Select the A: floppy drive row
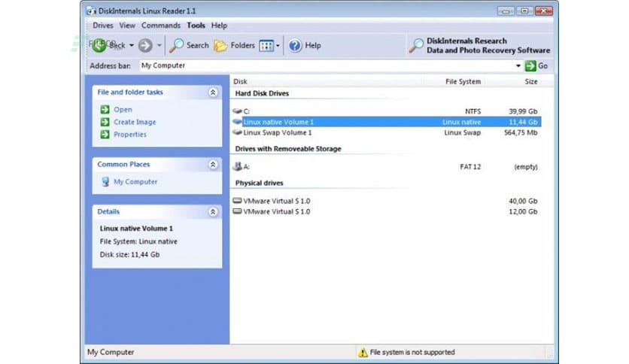The height and width of the screenshot is (364, 629). coord(385,166)
